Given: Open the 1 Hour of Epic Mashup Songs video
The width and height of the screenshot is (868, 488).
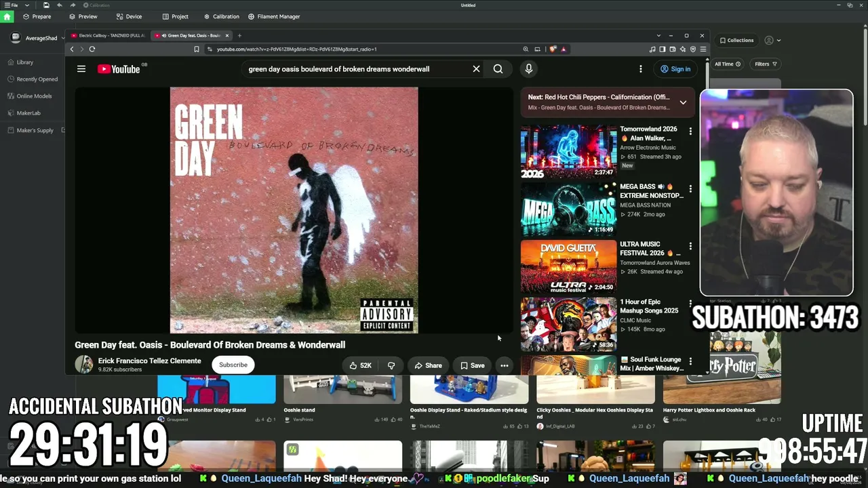Looking at the screenshot, I should pos(568,324).
